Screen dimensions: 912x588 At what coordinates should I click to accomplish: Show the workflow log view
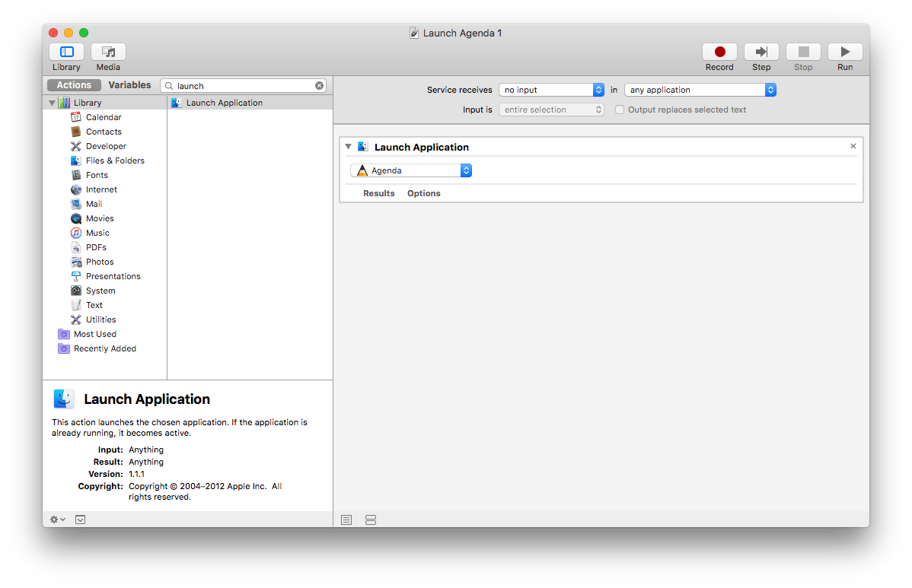(346, 520)
